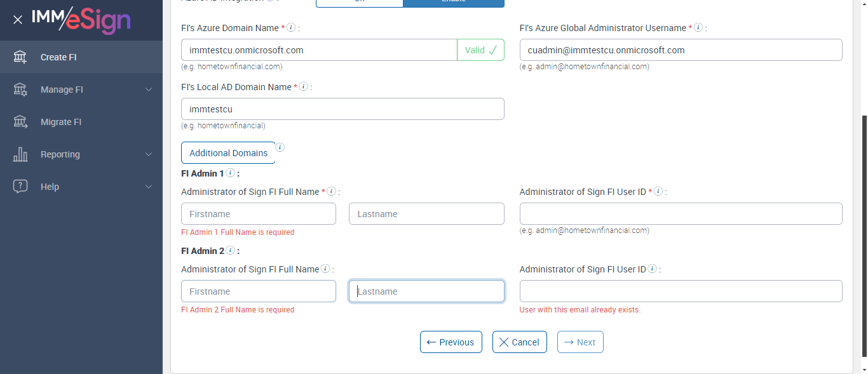Image resolution: width=868 pixels, height=374 pixels.
Task: Click info icon beside Additional Domains button
Action: [280, 148]
